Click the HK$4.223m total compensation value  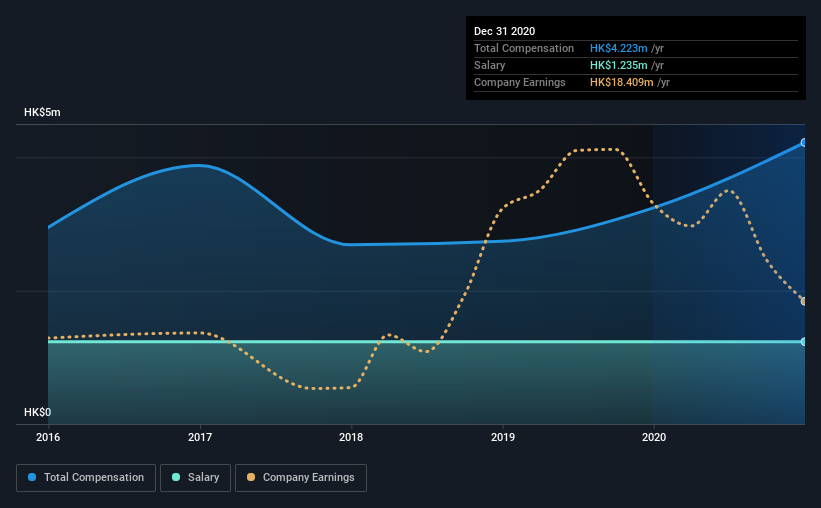pyautogui.click(x=618, y=48)
